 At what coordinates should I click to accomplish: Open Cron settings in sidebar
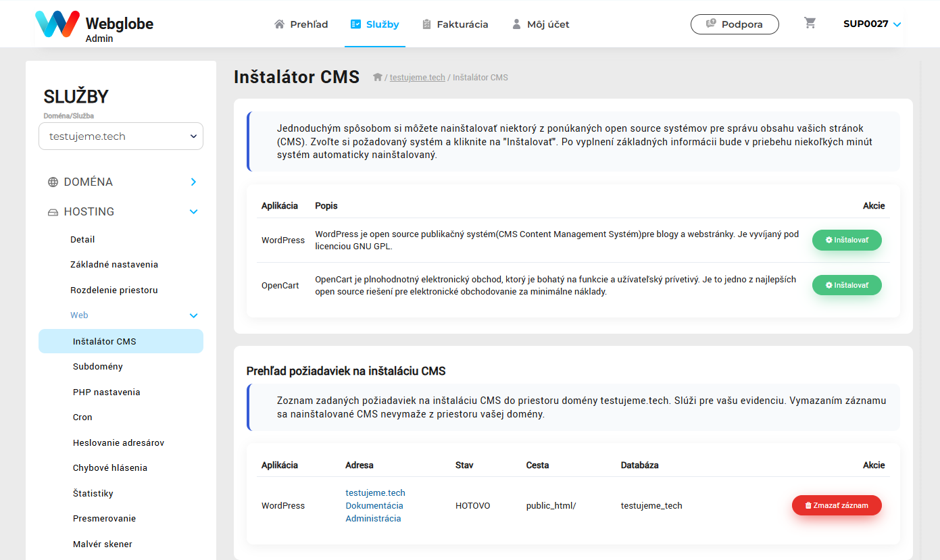pyautogui.click(x=82, y=417)
